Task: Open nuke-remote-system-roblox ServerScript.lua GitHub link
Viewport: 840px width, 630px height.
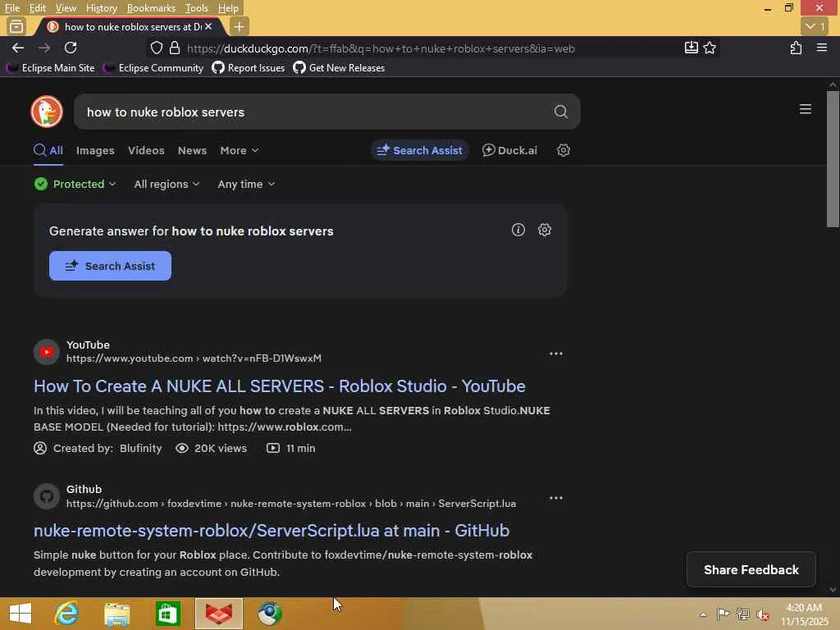Action: click(x=271, y=531)
